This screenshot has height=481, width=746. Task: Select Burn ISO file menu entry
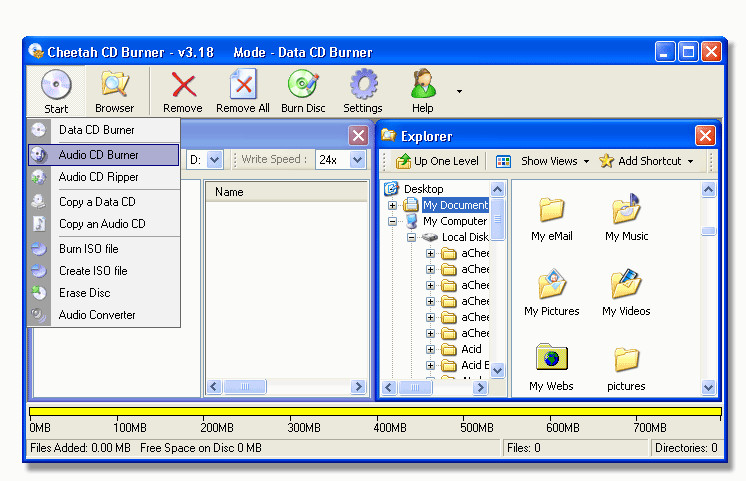click(x=104, y=249)
